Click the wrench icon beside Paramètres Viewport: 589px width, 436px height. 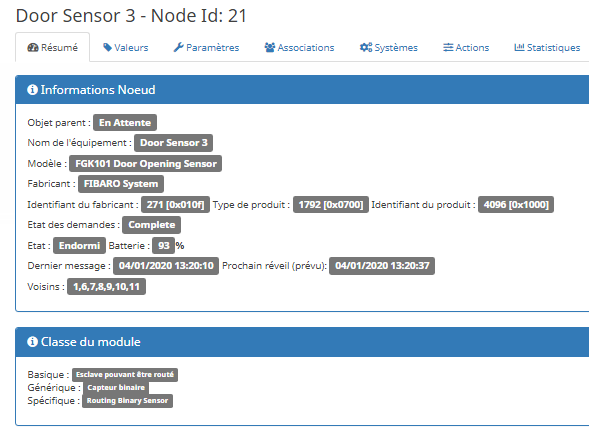point(178,47)
